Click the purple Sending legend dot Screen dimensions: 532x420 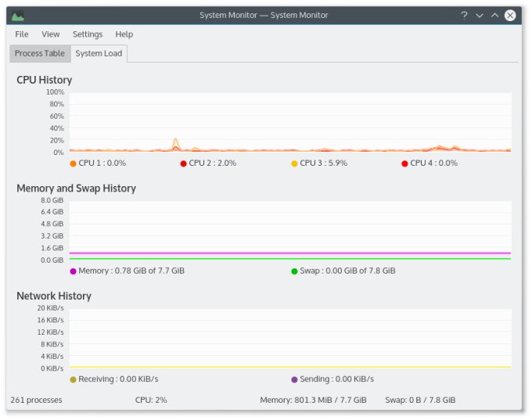[294, 379]
